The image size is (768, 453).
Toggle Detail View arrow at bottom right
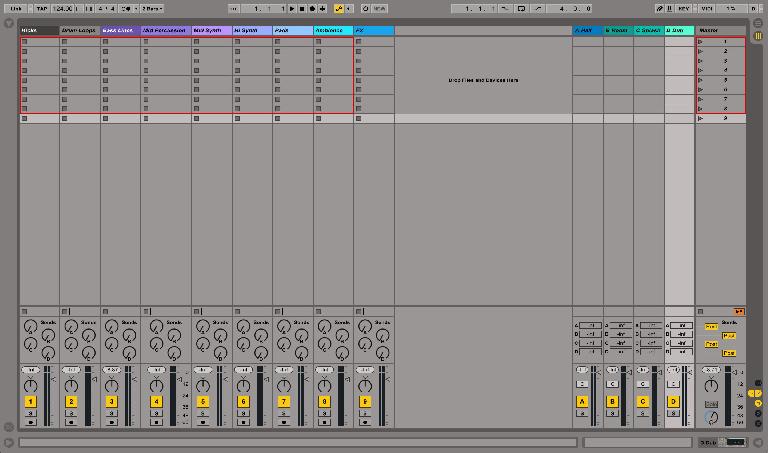pos(759,443)
